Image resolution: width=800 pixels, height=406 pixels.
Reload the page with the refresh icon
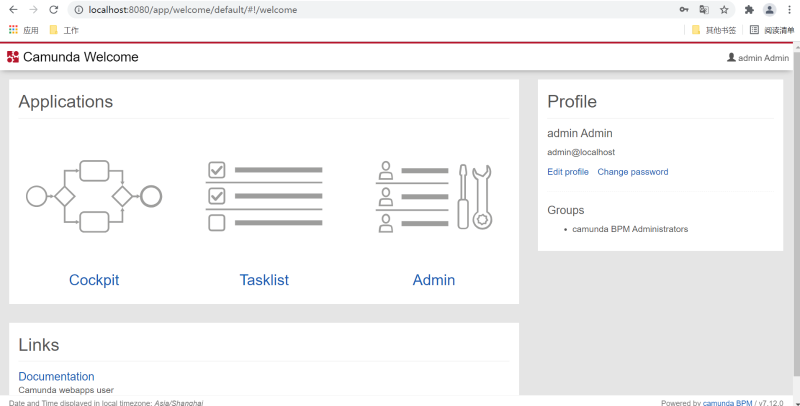click(54, 10)
